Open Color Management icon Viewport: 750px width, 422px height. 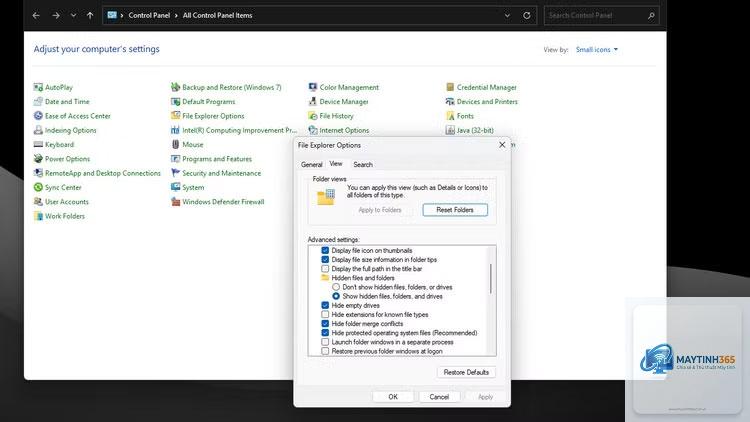pos(313,87)
